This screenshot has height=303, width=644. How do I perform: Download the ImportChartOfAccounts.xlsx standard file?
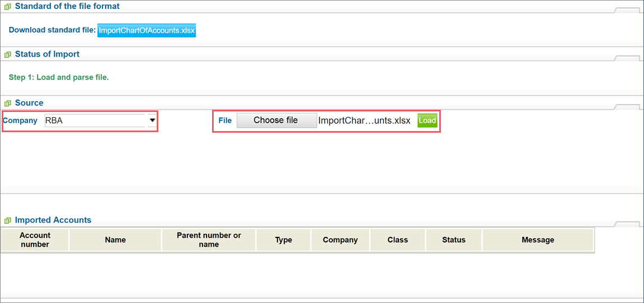pyautogui.click(x=147, y=30)
